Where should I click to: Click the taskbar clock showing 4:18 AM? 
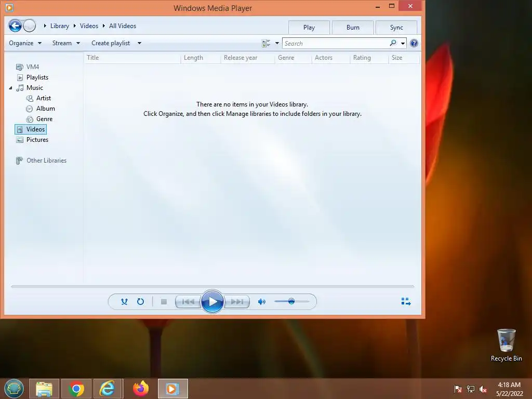click(509, 389)
